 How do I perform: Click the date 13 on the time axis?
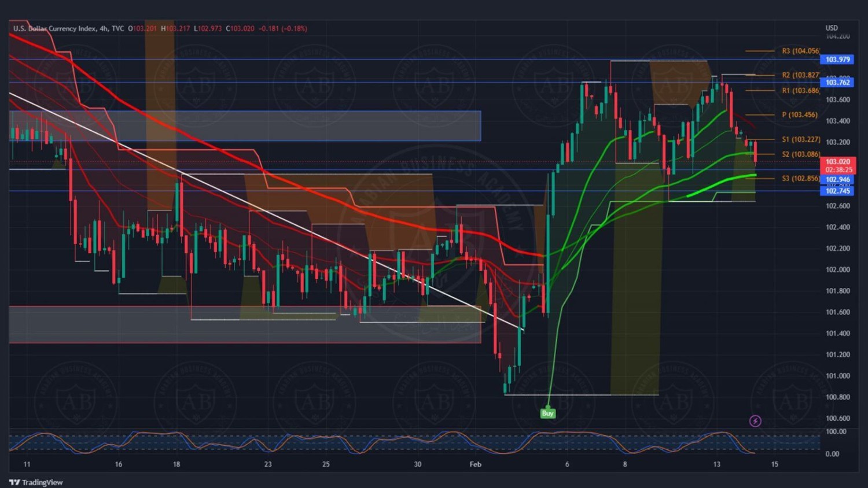click(717, 464)
